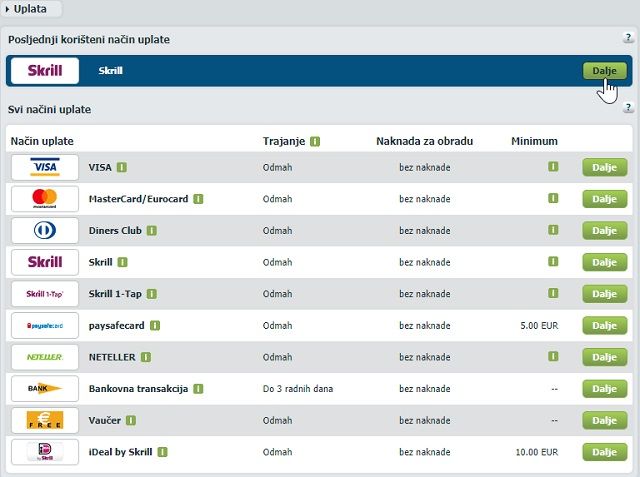Open info icon next to Vaučer
The image size is (640, 477).
131,420
